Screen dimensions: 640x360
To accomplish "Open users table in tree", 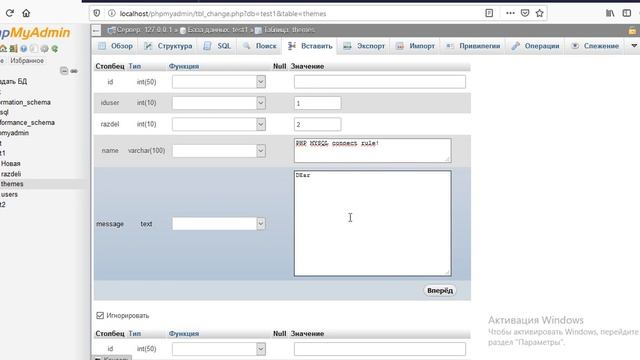I will (9, 194).
